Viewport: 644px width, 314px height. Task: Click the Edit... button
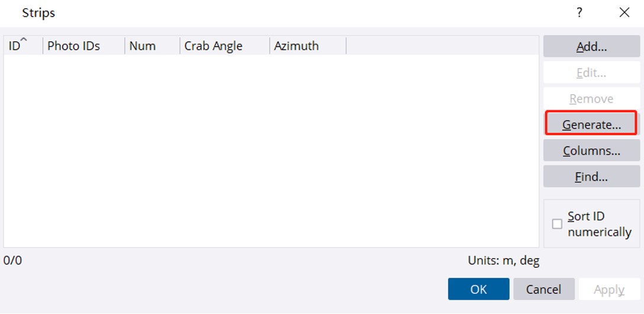591,73
